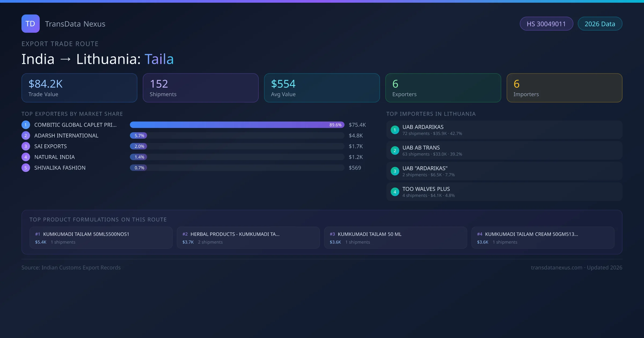
Task: Click rank 1 badge for COMBITIC GLOBAL
Action: (26, 125)
